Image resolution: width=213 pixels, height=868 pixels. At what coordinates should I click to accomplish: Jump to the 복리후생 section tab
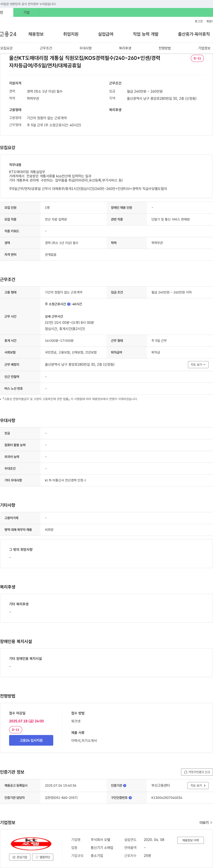point(125,48)
